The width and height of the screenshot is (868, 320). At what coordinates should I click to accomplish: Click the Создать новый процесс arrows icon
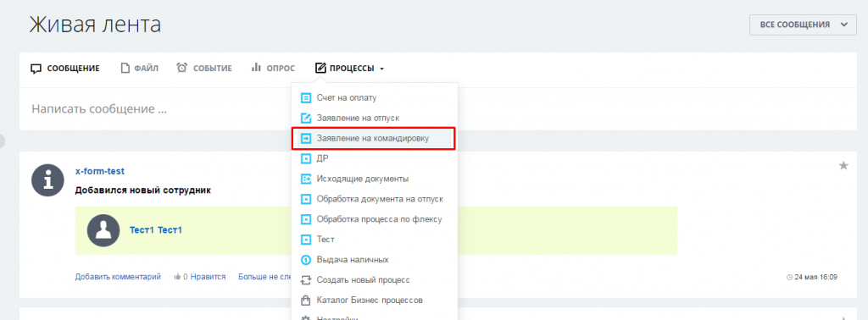(x=305, y=280)
